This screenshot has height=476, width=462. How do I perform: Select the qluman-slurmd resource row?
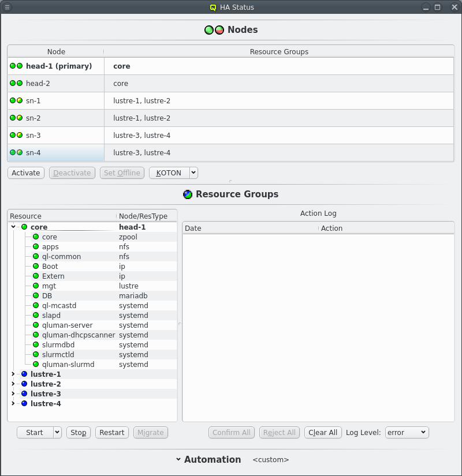pos(103,364)
